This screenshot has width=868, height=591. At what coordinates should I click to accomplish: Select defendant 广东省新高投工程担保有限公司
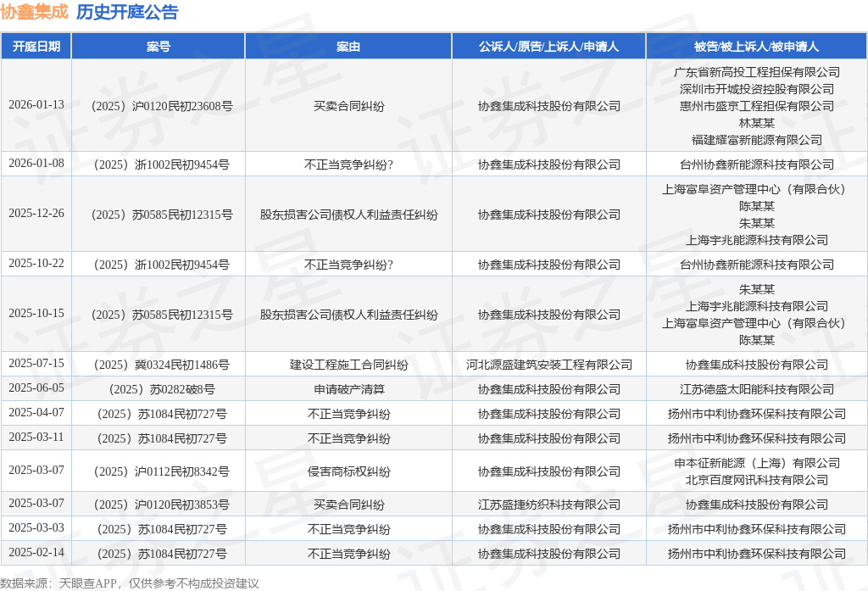(x=757, y=73)
